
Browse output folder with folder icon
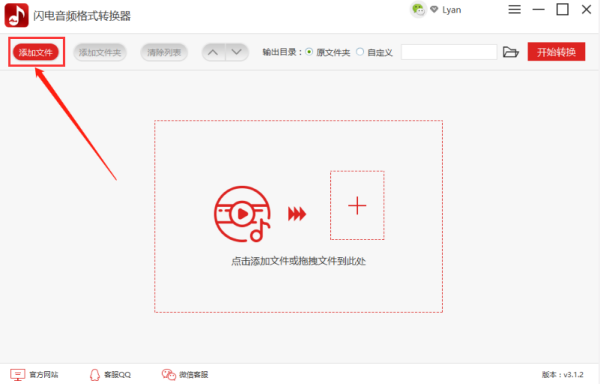point(510,52)
